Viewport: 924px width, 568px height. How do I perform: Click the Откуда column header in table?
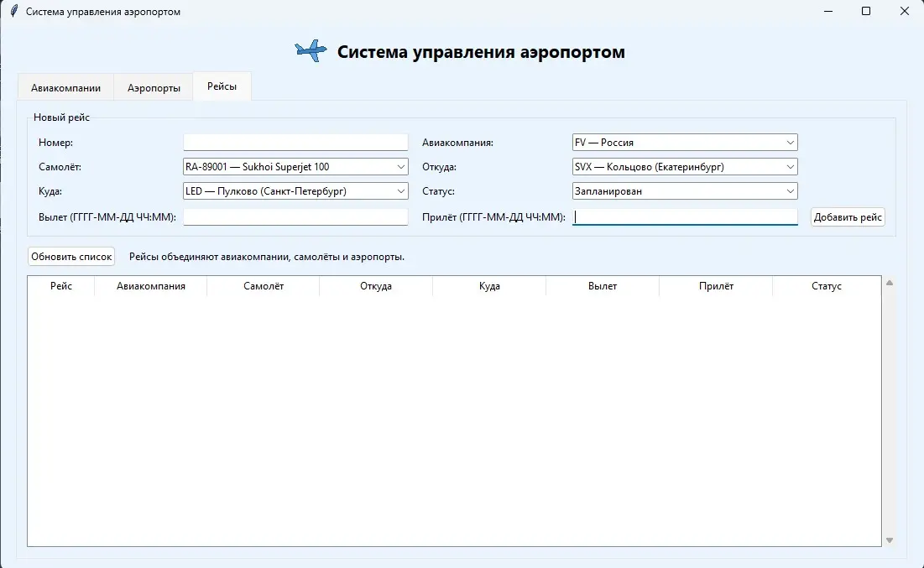tap(376, 286)
